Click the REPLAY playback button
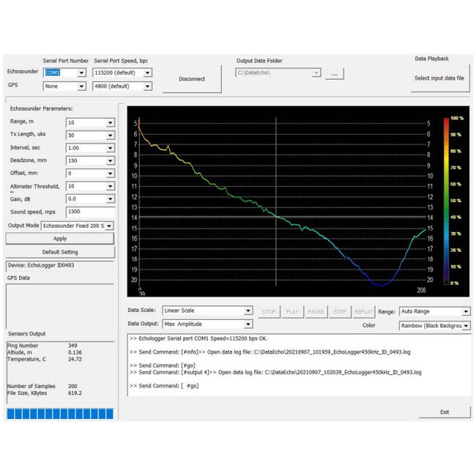 pyautogui.click(x=364, y=312)
